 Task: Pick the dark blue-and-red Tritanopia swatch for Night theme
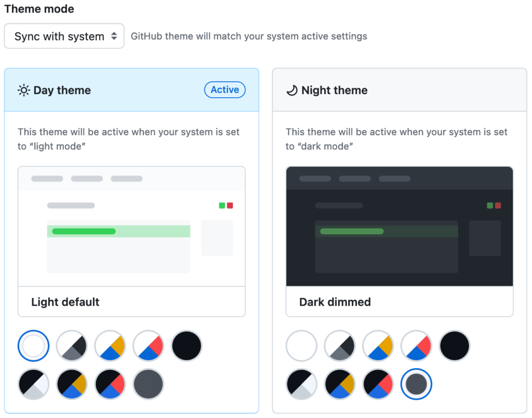(378, 384)
